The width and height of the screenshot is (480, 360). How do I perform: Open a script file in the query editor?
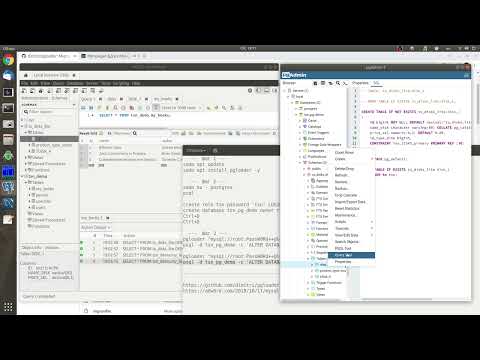tap(83, 108)
